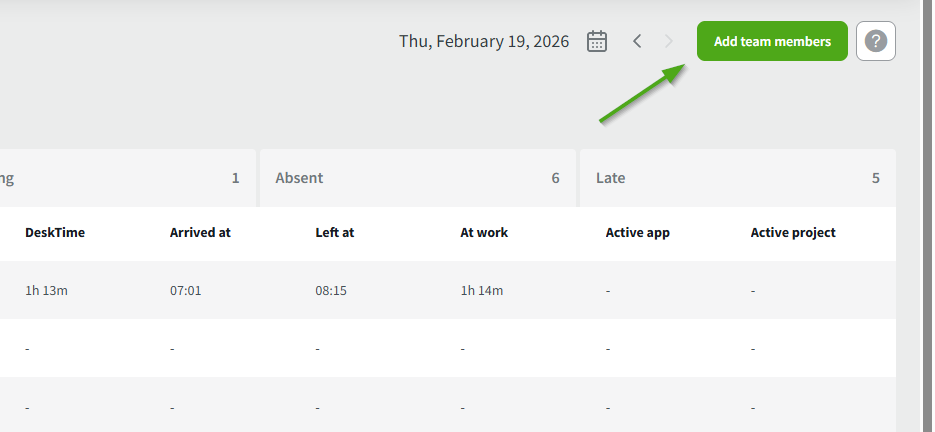
Task: Click the Add team members button
Action: pos(772,41)
